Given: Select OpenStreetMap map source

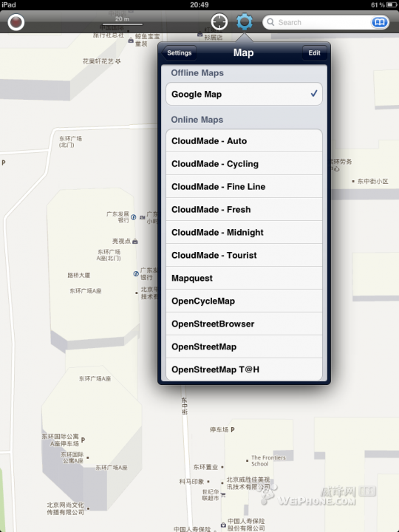Looking at the screenshot, I should point(244,347).
